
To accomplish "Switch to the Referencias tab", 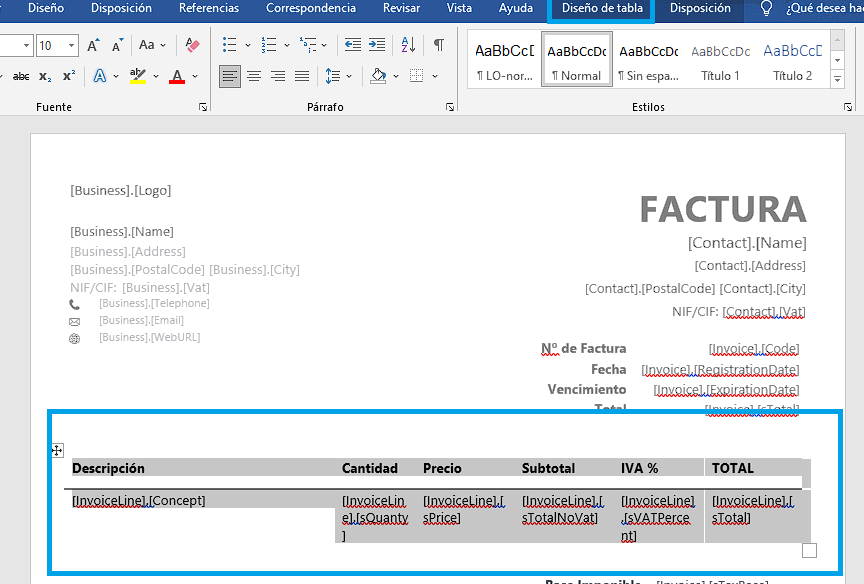I will (x=209, y=8).
